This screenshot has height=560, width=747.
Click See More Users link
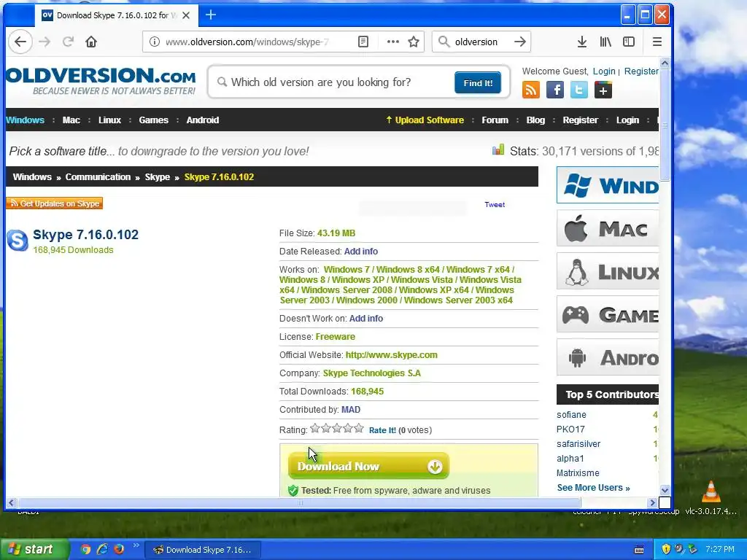[593, 488]
